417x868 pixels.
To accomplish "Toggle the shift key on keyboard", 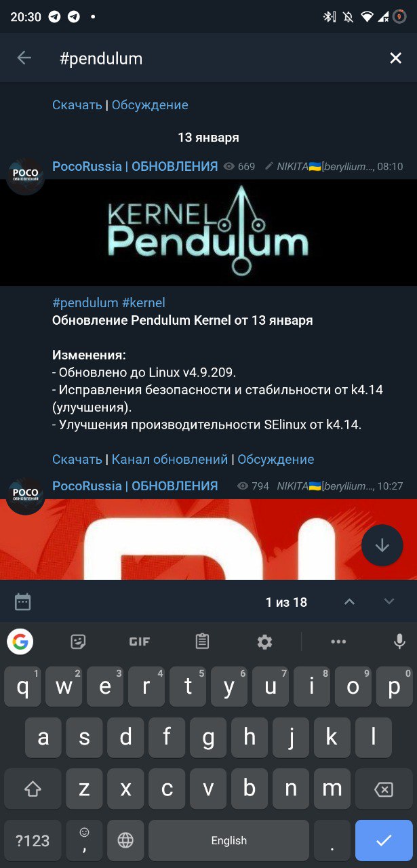I will coord(33,789).
